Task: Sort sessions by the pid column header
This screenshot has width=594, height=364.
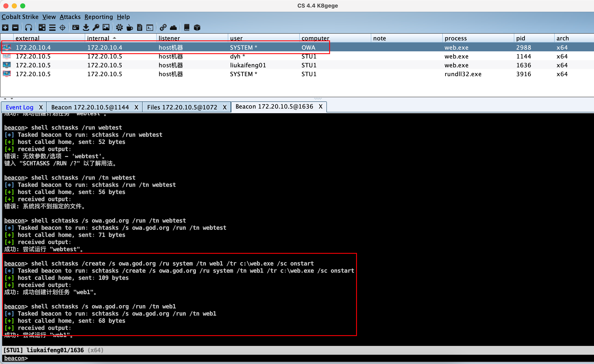Action: point(534,38)
